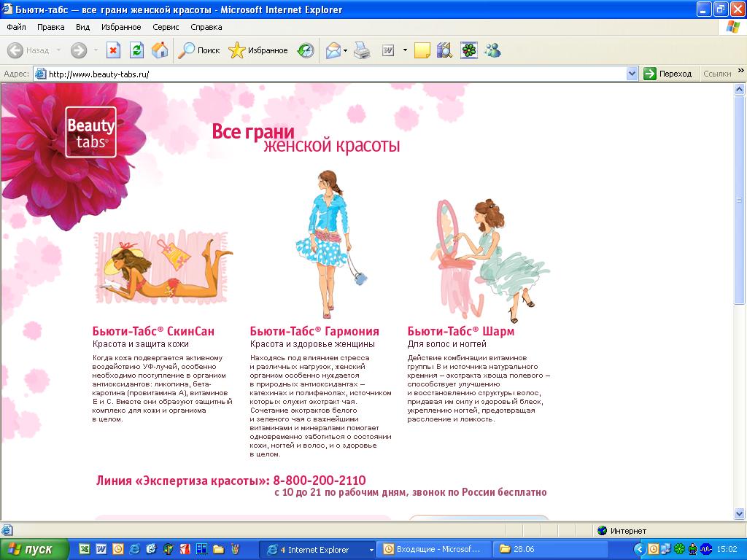Open Research books-with-magnifier icon

(444, 50)
